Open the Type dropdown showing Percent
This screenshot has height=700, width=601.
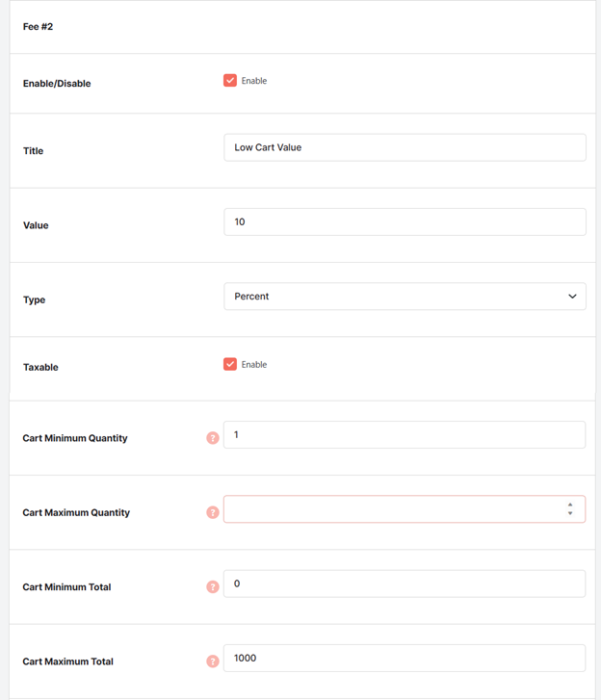coord(405,297)
